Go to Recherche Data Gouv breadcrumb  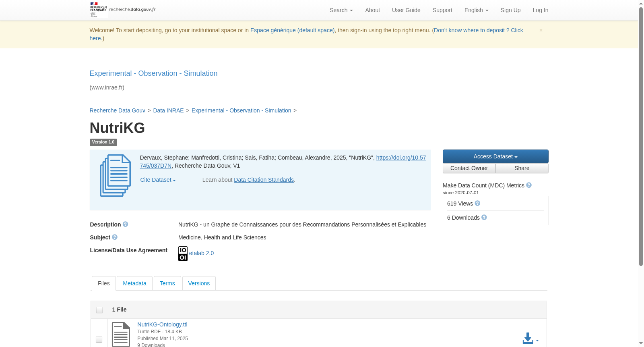point(118,110)
